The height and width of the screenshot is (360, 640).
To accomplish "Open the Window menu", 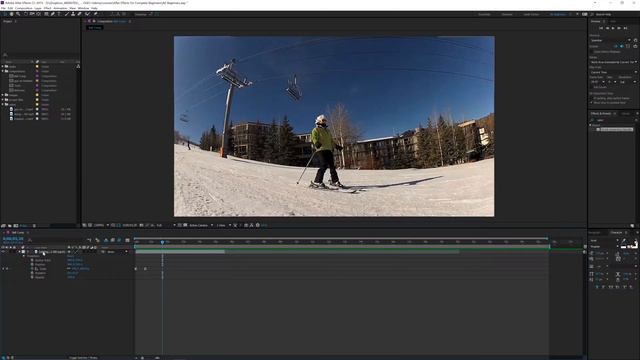I will (83, 8).
